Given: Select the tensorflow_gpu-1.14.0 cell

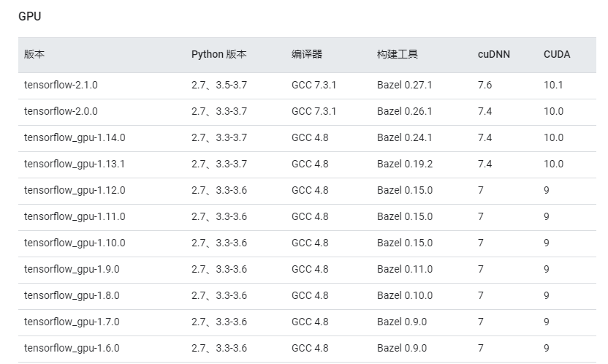Looking at the screenshot, I should click(75, 137).
